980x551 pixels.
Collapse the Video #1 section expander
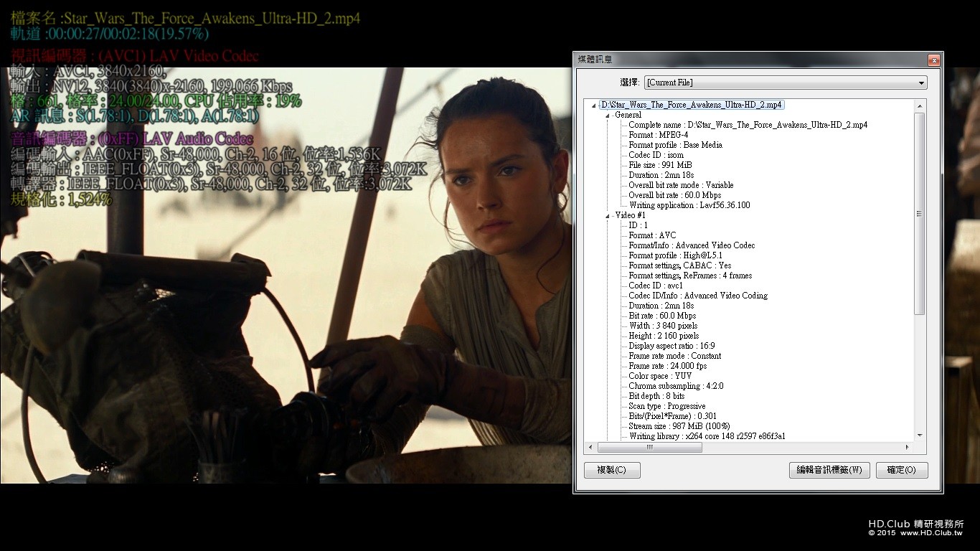point(608,216)
